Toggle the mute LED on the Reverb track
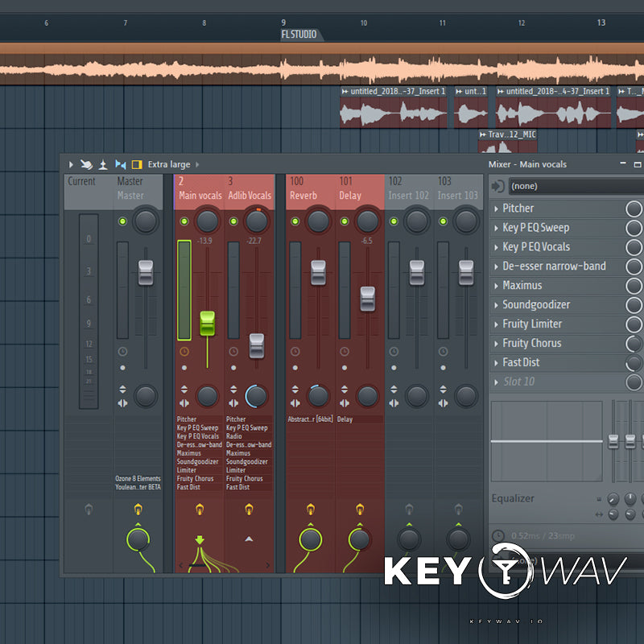This screenshot has width=644, height=644. [x=295, y=221]
